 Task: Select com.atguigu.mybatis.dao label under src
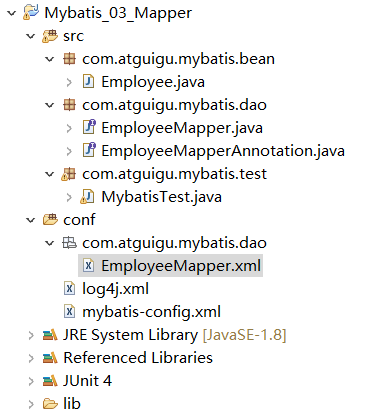tap(174, 105)
